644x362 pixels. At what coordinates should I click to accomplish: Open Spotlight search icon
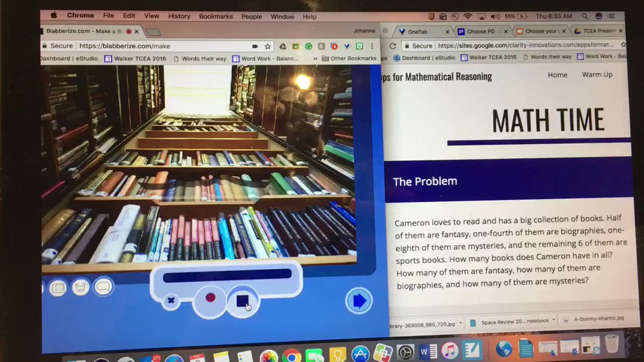pos(586,17)
